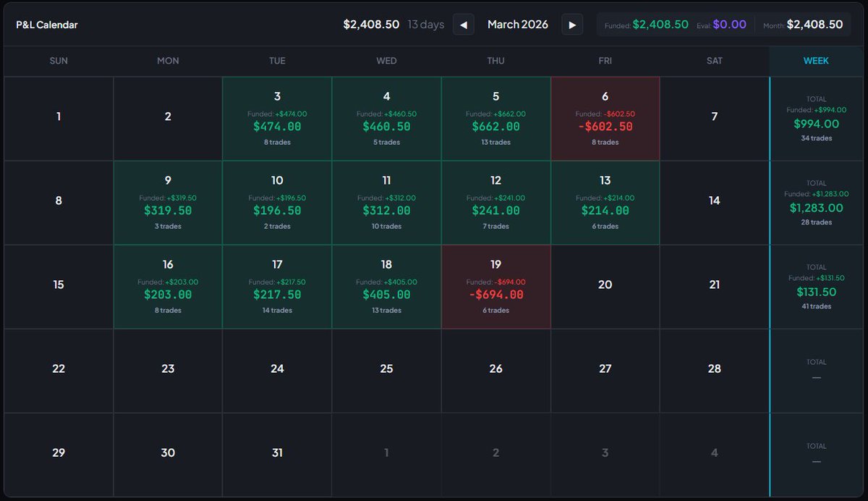The image size is (868, 501).
Task: Click day March 20
Action: [605, 287]
